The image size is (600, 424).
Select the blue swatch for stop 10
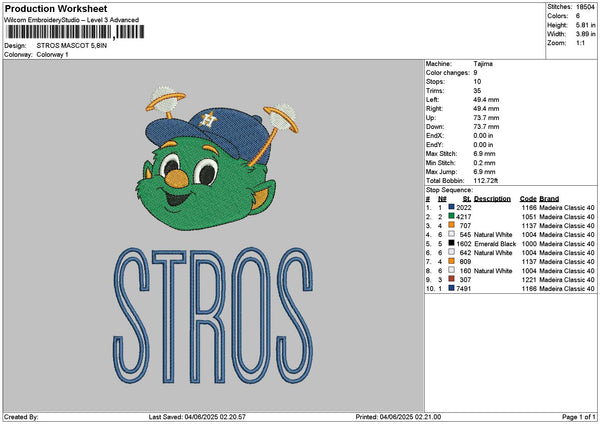point(453,288)
